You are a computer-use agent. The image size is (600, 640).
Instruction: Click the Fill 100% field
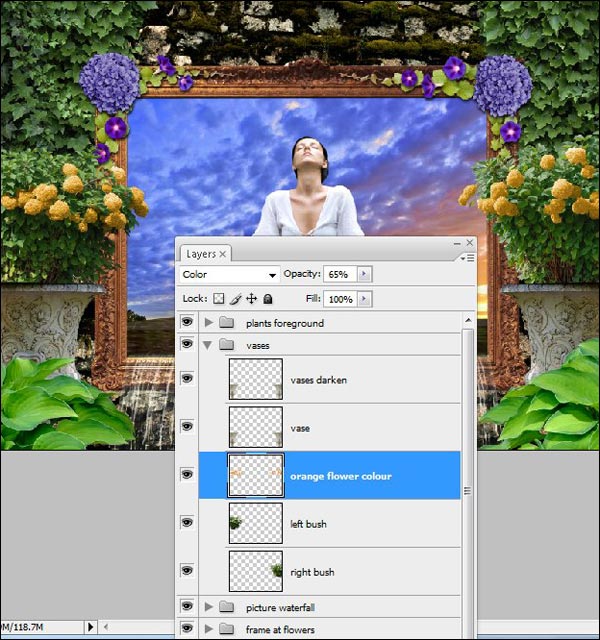[340, 299]
